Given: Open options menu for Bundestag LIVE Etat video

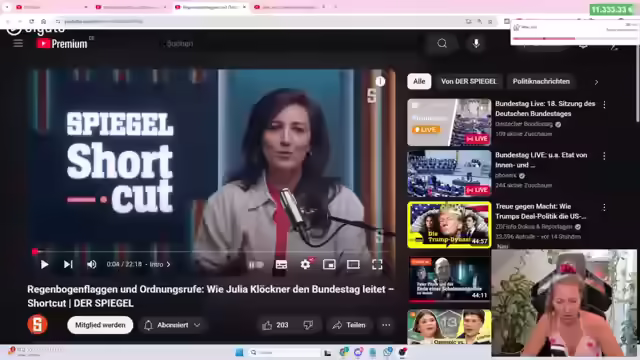Looking at the screenshot, I should coord(604,156).
